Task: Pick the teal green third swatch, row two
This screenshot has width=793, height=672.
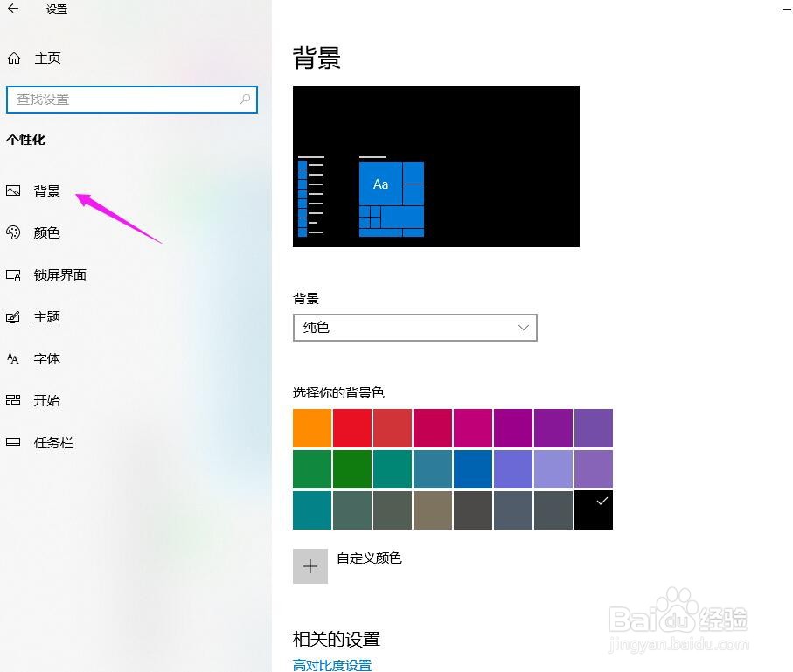Action: click(x=393, y=469)
